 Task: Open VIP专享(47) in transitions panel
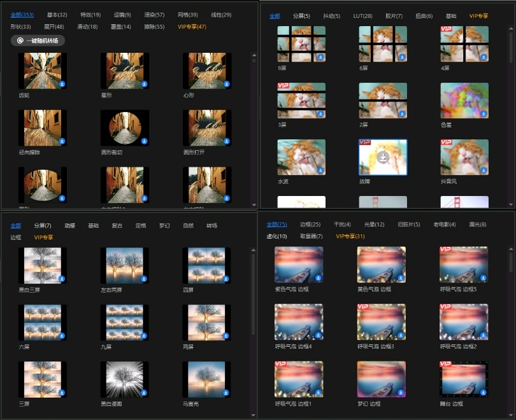coord(192,27)
